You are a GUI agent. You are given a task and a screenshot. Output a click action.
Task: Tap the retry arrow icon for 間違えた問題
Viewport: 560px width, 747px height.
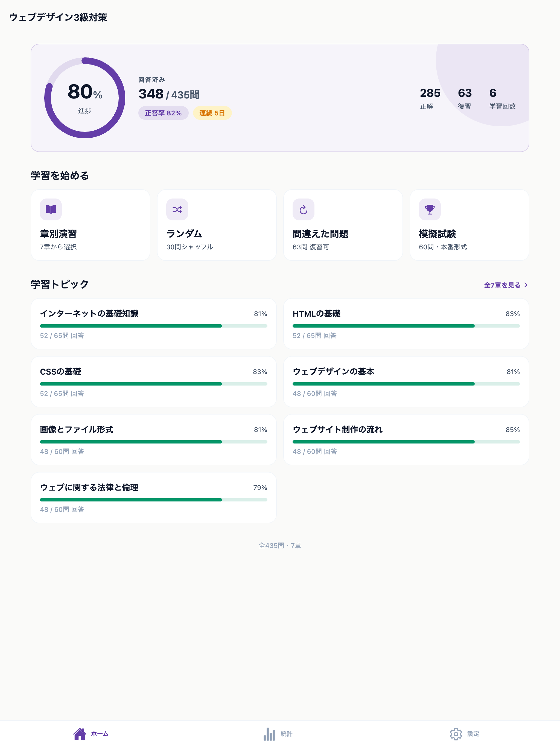coord(303,209)
